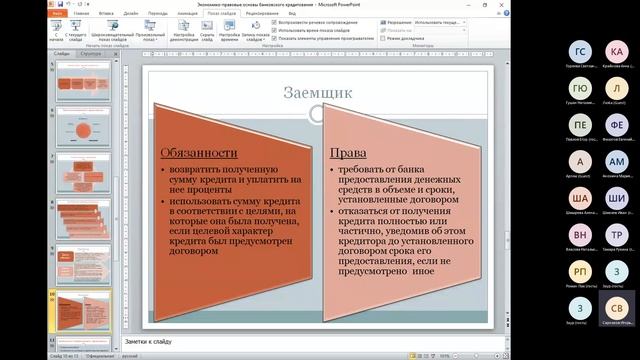The height and width of the screenshot is (360, 640).
Task: Open custom slide show (Произвольный показ) menu
Action: (x=150, y=31)
